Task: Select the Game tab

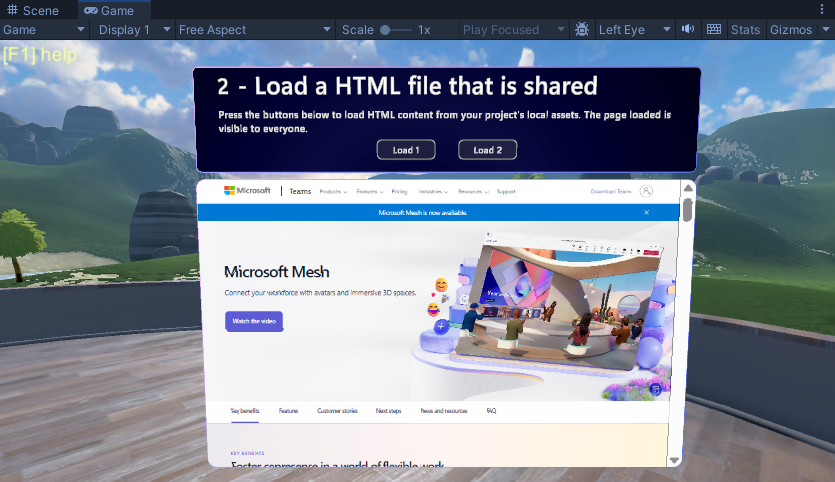Action: coord(109,10)
